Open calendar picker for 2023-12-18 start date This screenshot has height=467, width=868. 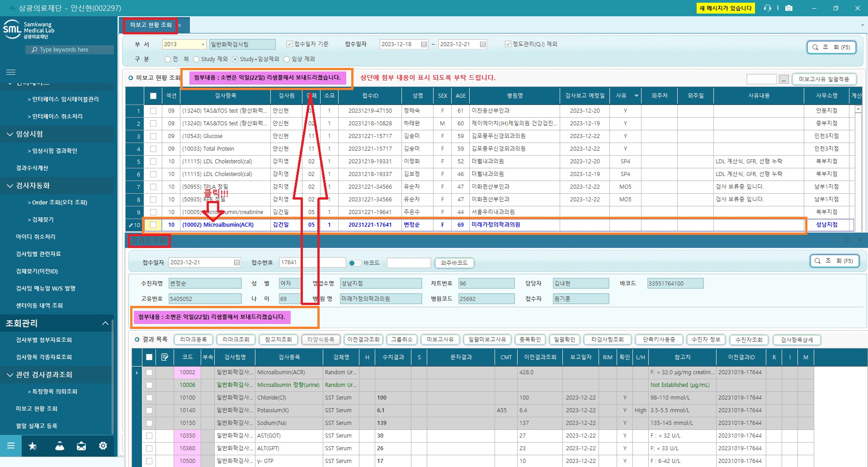424,44
